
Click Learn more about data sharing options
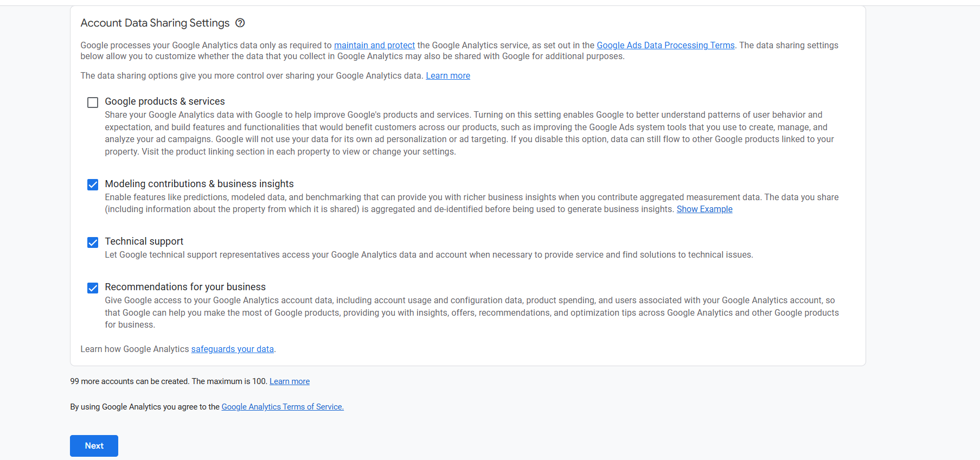click(x=448, y=76)
